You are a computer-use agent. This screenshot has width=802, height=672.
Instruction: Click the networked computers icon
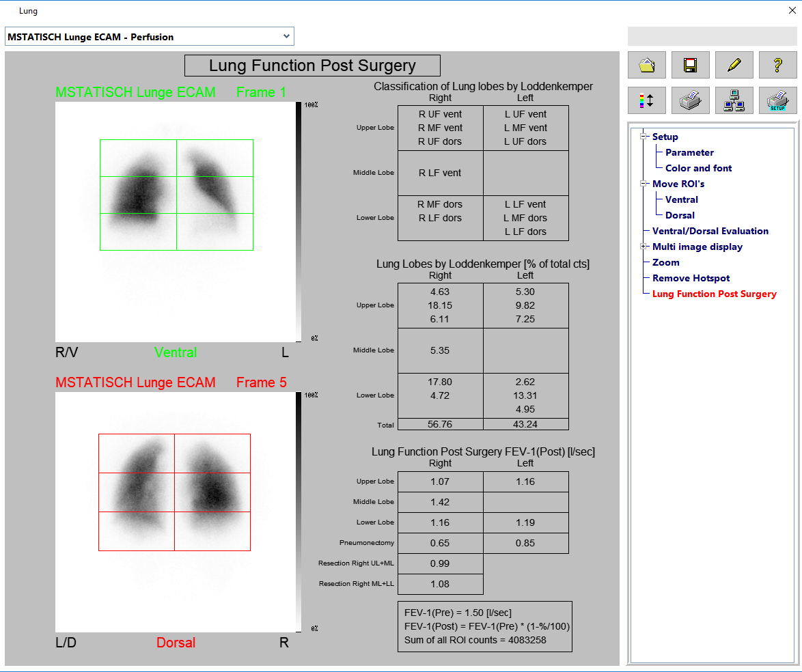click(734, 100)
